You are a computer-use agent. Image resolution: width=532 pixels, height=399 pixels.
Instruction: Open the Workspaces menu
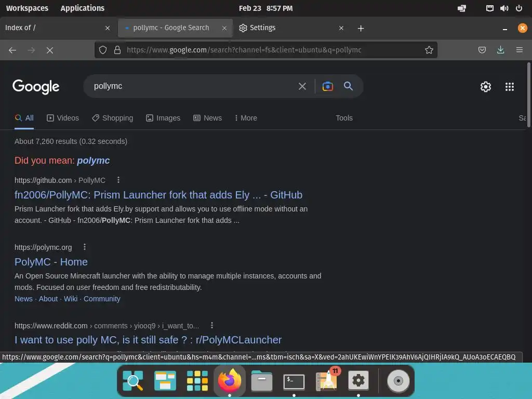tap(27, 8)
